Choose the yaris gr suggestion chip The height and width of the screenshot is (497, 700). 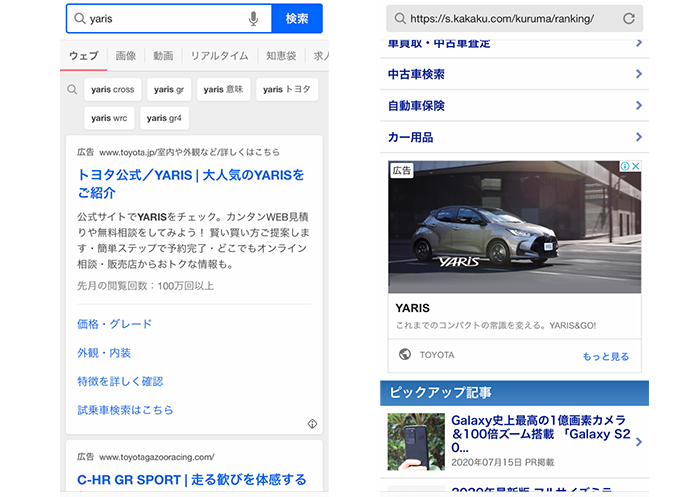pyautogui.click(x=169, y=89)
